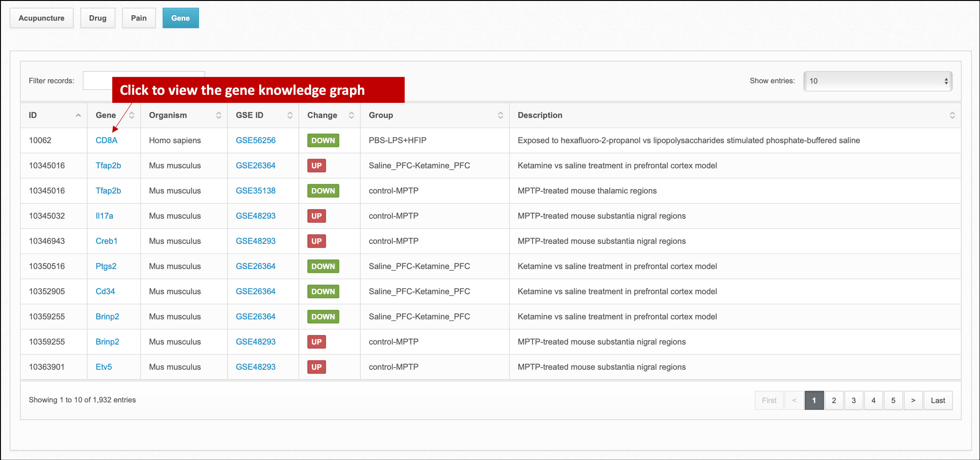Open the GSE56256 dataset link
Viewport: 980px width, 460px height.
click(x=255, y=141)
